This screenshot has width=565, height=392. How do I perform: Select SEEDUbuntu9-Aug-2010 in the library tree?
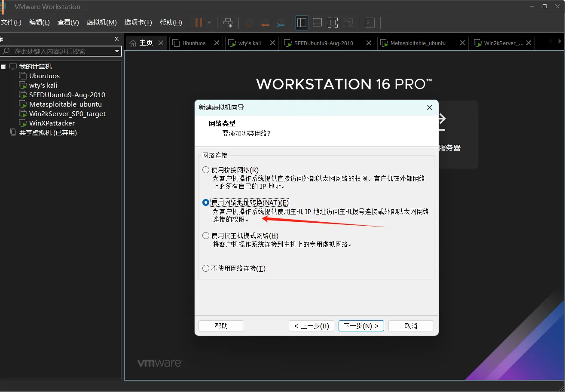[x=67, y=95]
